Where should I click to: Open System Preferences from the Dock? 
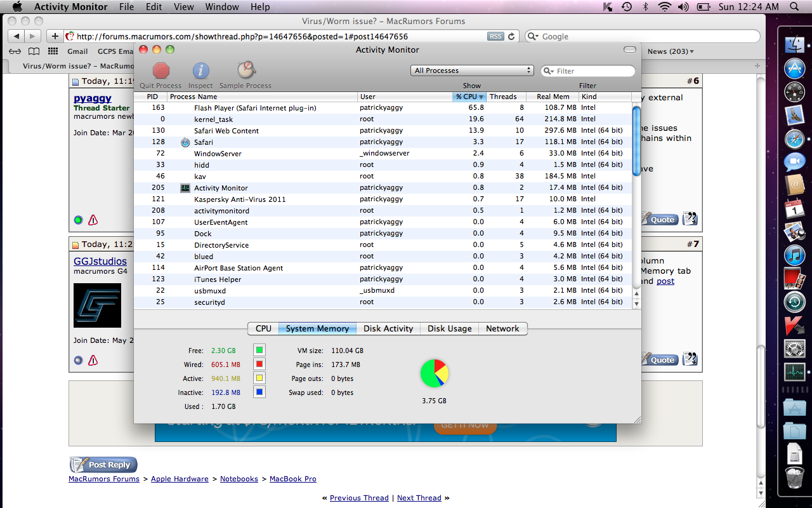pos(794,349)
